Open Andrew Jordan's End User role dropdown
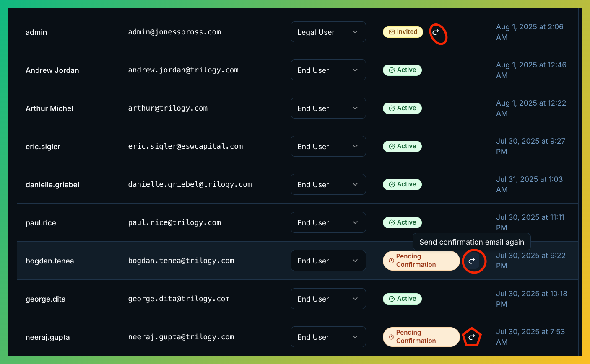Image resolution: width=590 pixels, height=364 pixels. coord(328,70)
